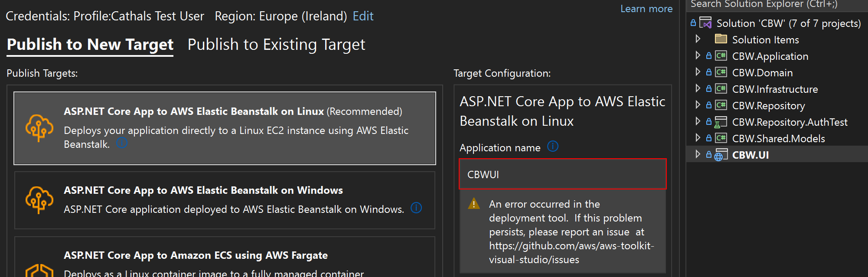The image size is (868, 277).
Task: Click the warning triangle in the error message
Action: [474, 203]
